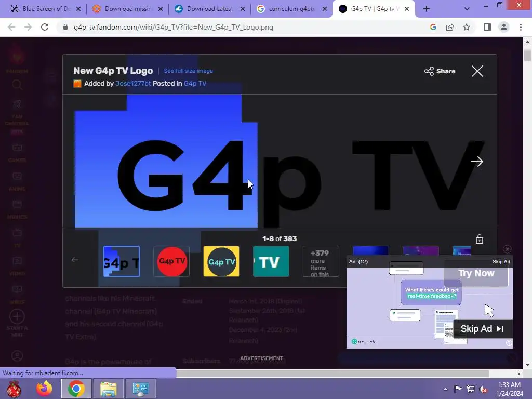Open Chrome taskbar button

click(76, 389)
